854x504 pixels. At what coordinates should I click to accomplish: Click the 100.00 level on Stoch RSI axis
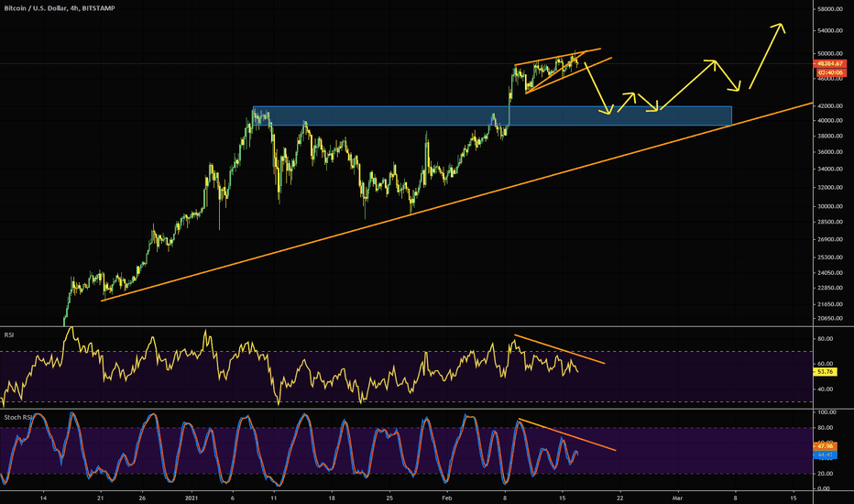tap(827, 412)
